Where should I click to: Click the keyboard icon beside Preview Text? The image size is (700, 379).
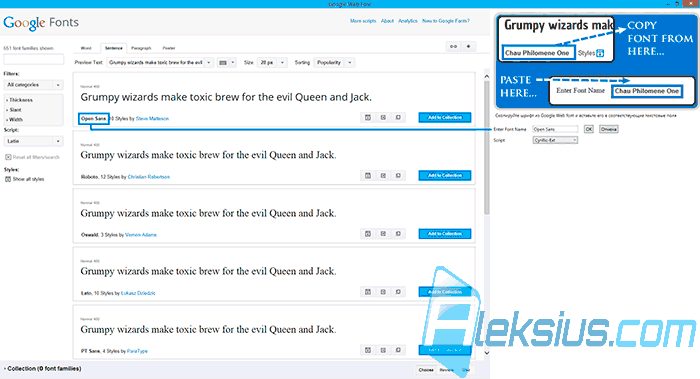click(x=223, y=62)
